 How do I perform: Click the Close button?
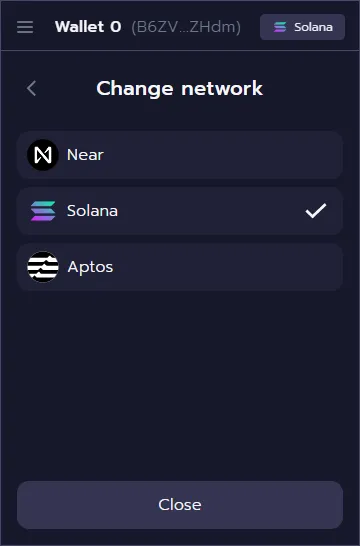[x=180, y=505]
